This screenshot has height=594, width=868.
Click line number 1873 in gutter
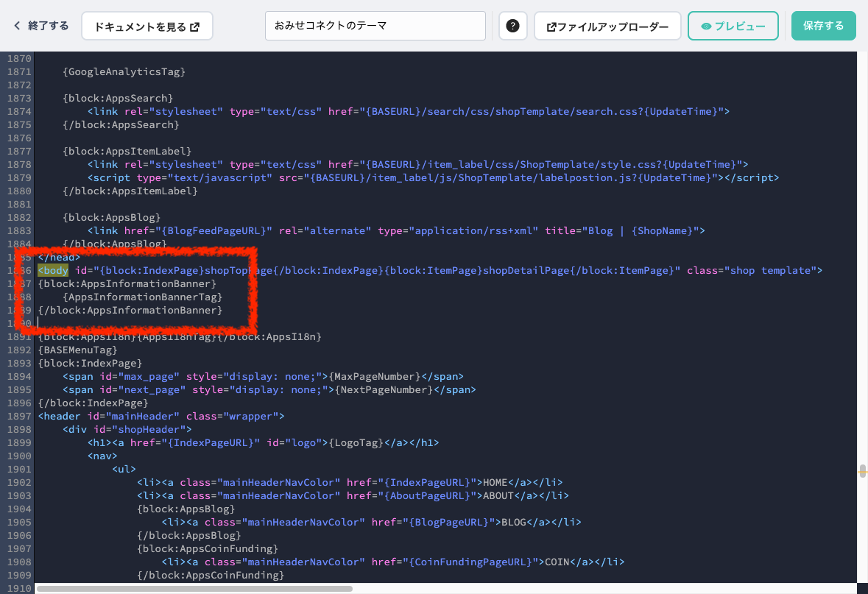[x=19, y=98]
